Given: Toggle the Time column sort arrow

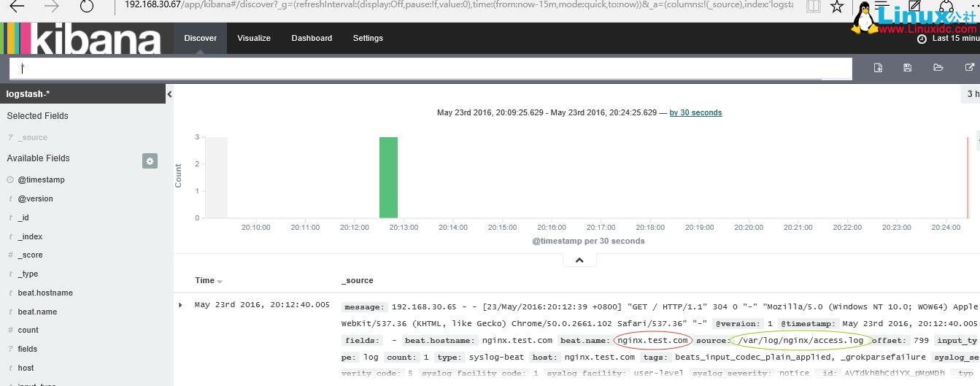Looking at the screenshot, I should point(220,281).
